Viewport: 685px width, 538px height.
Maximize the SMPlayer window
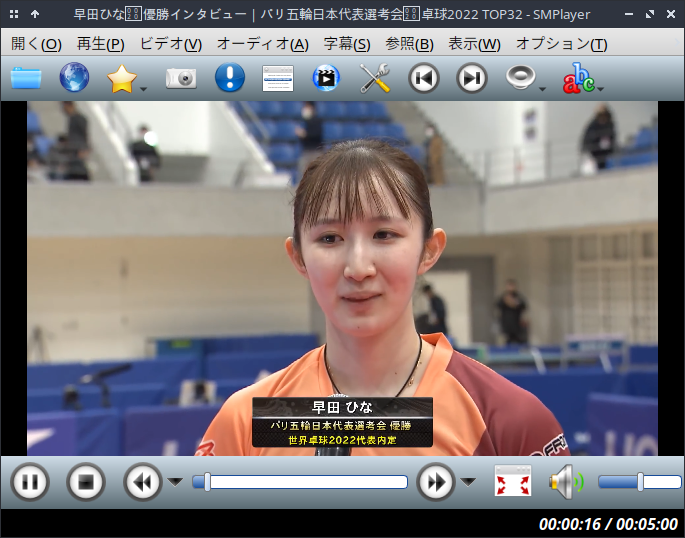click(x=650, y=14)
